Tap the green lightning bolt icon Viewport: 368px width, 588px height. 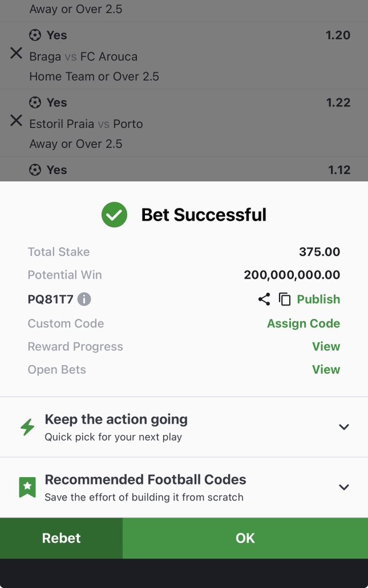tap(28, 427)
